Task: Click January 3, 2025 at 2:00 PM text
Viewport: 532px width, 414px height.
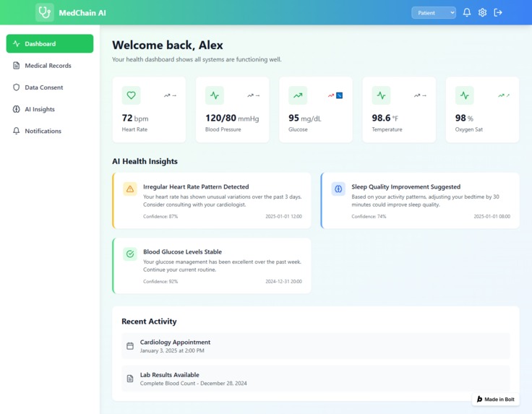Action: 172,350
